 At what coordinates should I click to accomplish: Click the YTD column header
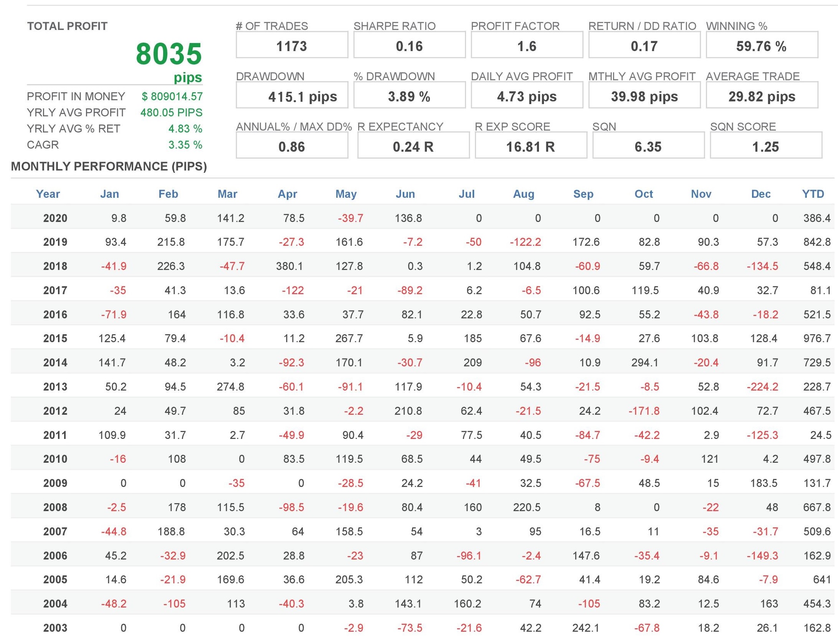pos(813,194)
